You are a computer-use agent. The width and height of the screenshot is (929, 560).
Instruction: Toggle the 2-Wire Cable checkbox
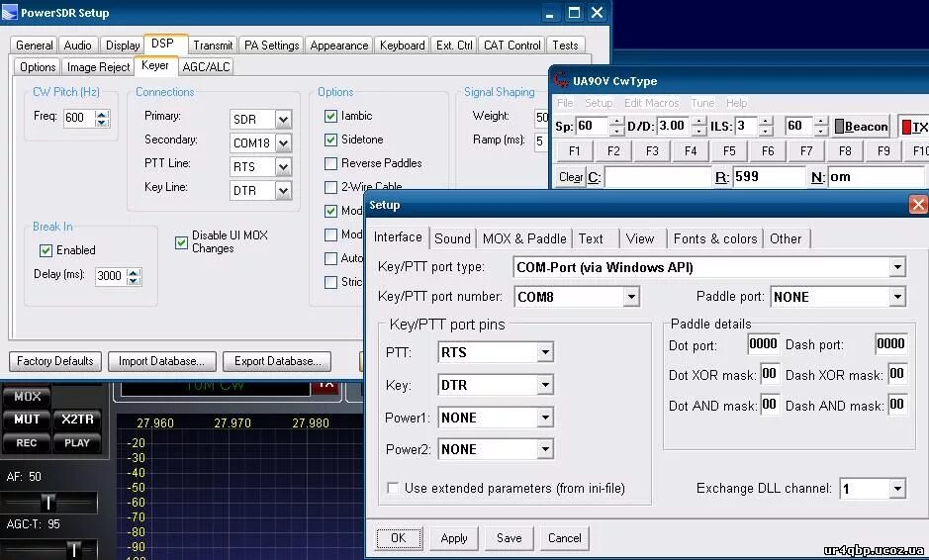(x=330, y=187)
